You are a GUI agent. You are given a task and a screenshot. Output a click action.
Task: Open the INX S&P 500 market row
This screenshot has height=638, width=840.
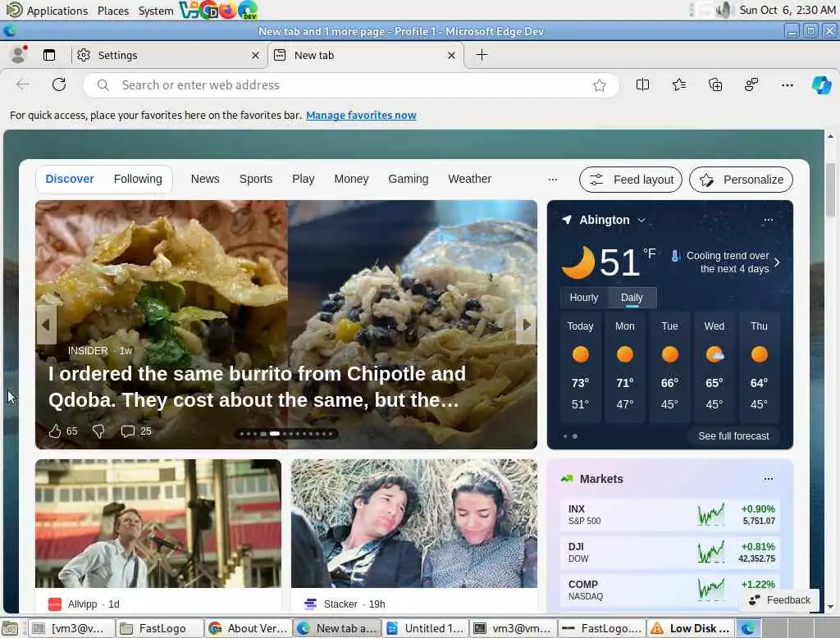pos(669,514)
